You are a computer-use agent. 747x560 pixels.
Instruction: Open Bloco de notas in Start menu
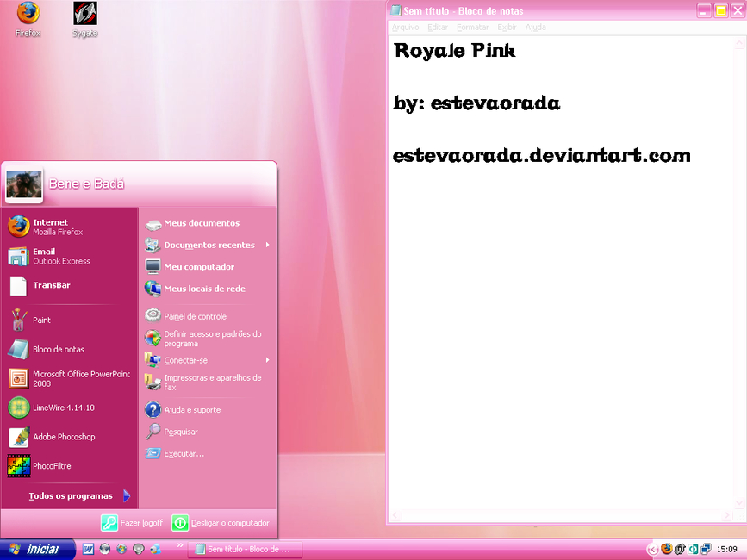(70, 349)
